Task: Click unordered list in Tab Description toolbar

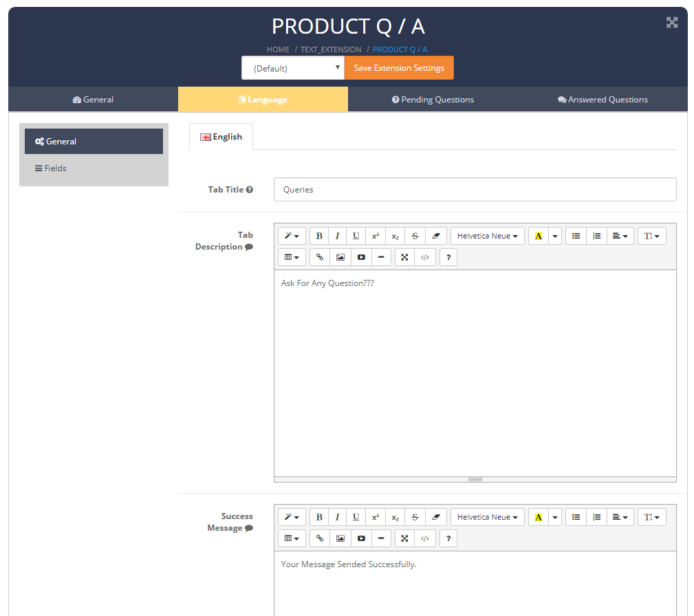Action: pos(576,236)
